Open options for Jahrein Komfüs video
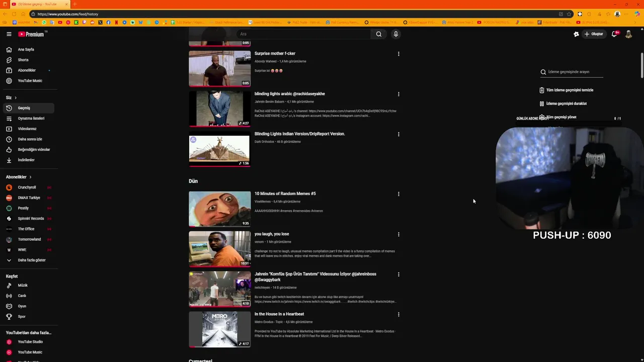 [x=398, y=275]
